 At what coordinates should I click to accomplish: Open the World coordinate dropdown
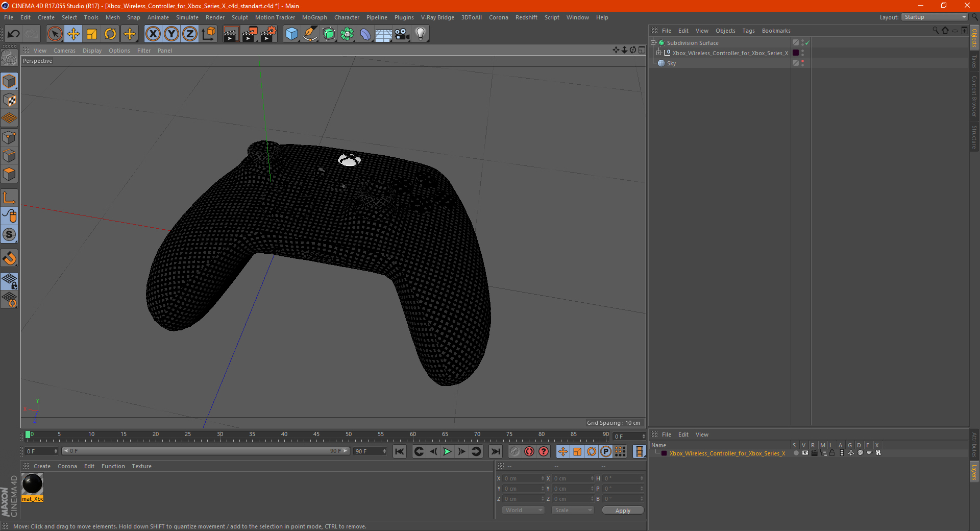pyautogui.click(x=523, y=510)
